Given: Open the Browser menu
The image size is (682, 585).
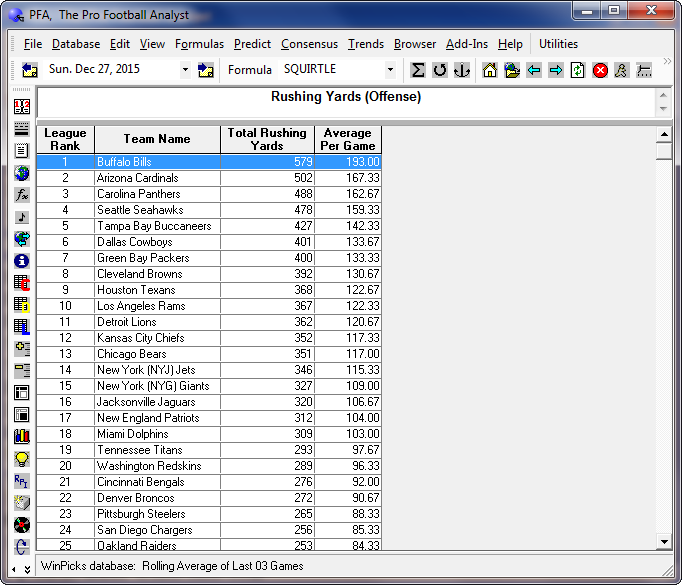Looking at the screenshot, I should [415, 44].
